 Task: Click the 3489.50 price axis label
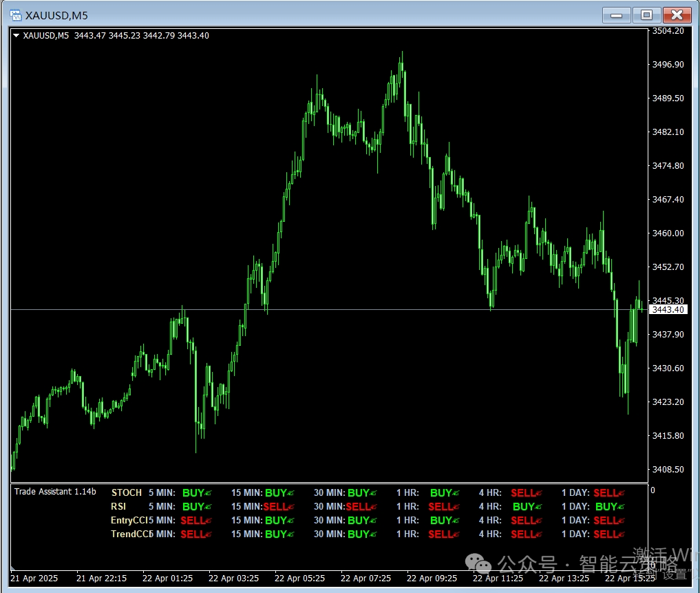pyautogui.click(x=668, y=98)
